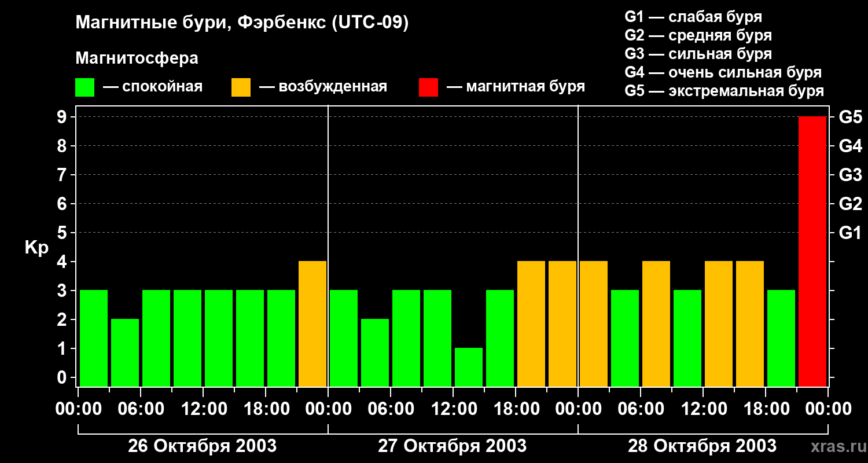Click the 'G1' label on the right axis
Viewport: 868px width, 463px height.
click(x=851, y=233)
